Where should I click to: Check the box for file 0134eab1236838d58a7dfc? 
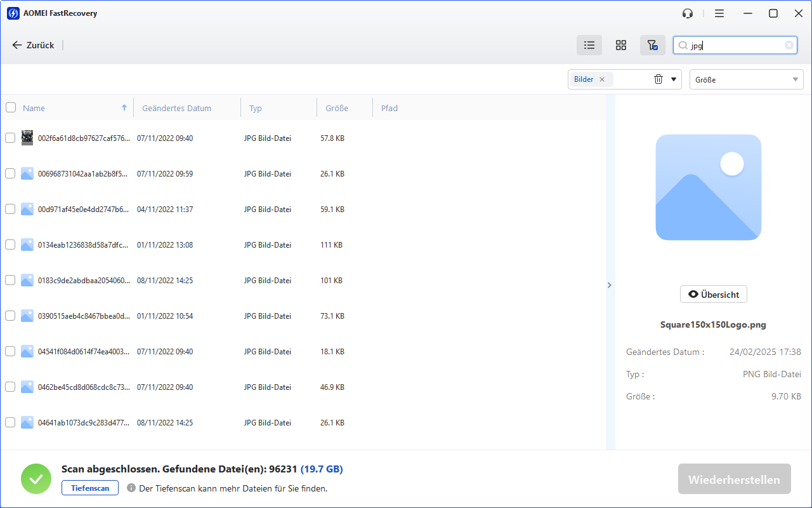pyautogui.click(x=10, y=244)
